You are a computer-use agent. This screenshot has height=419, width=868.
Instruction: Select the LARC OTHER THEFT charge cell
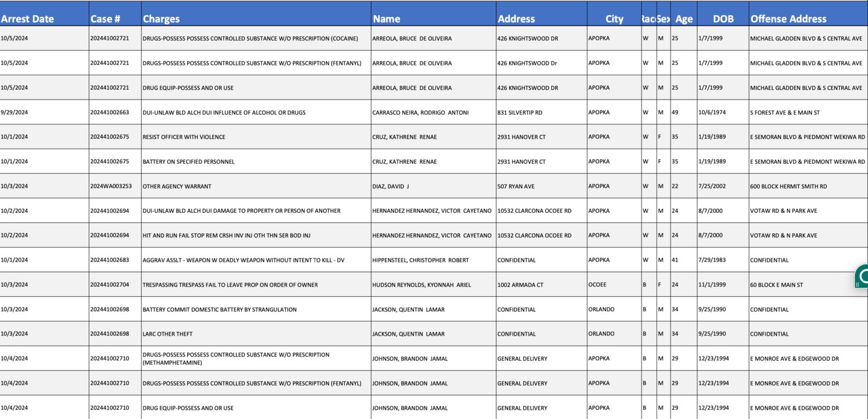256,334
